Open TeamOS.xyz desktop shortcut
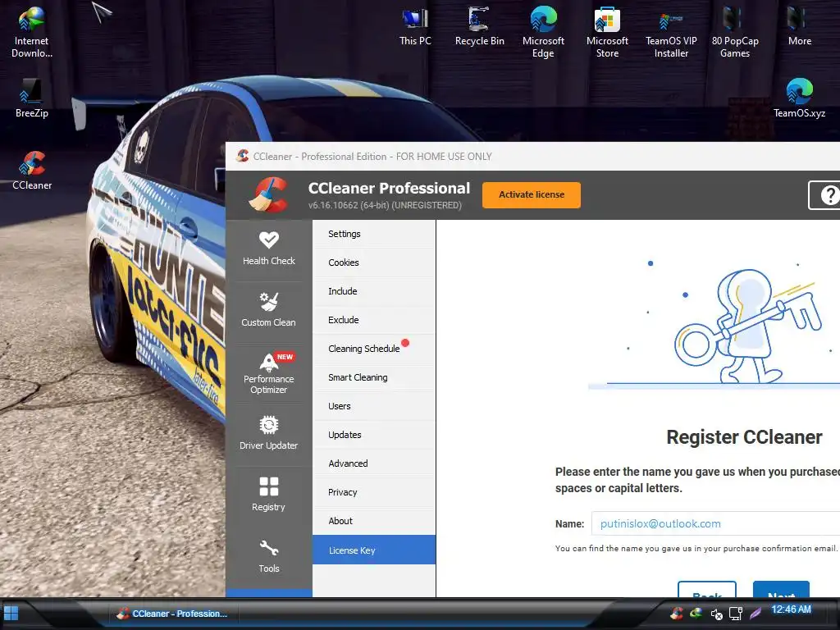This screenshot has width=840, height=630. [799, 98]
